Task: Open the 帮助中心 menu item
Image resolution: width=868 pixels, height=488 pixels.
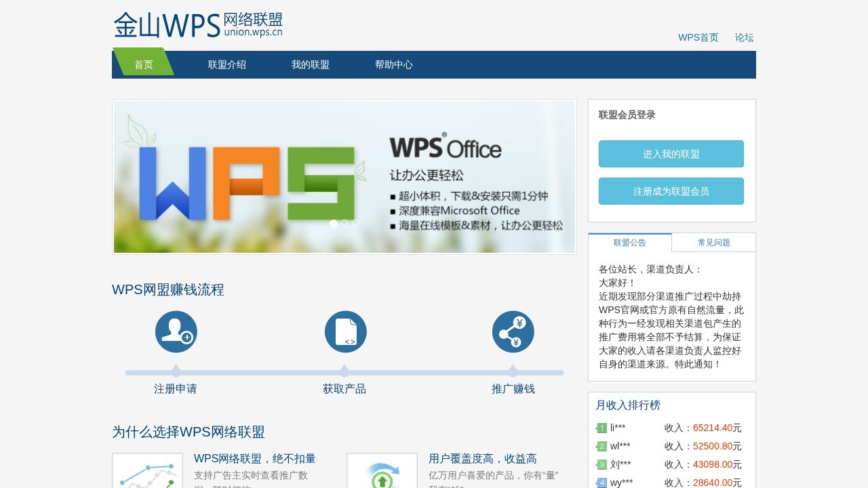Action: click(393, 64)
